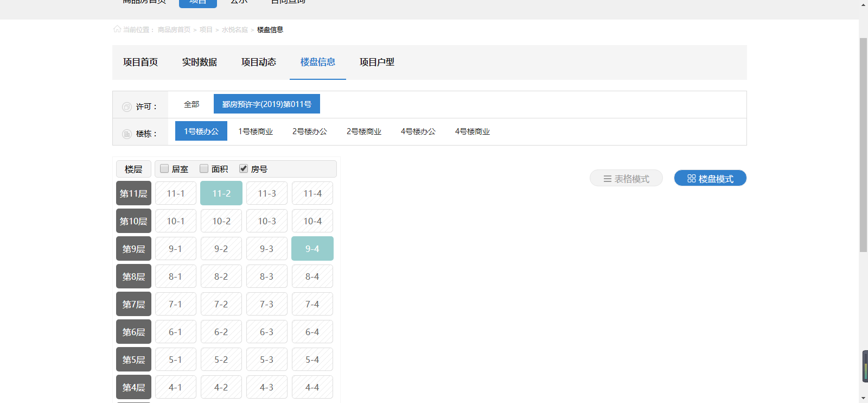Select floor label 第5层

(133, 360)
